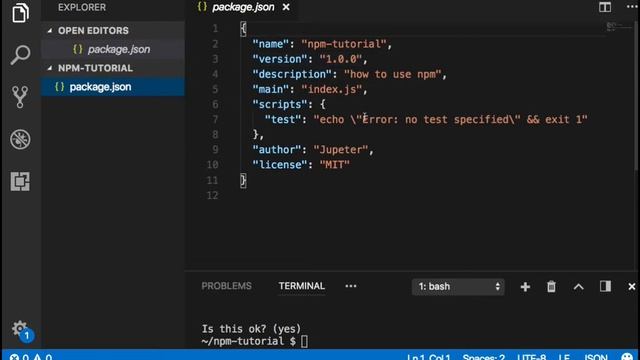The image size is (640, 360).
Task: Open the Source Control view
Action: pos(20,97)
